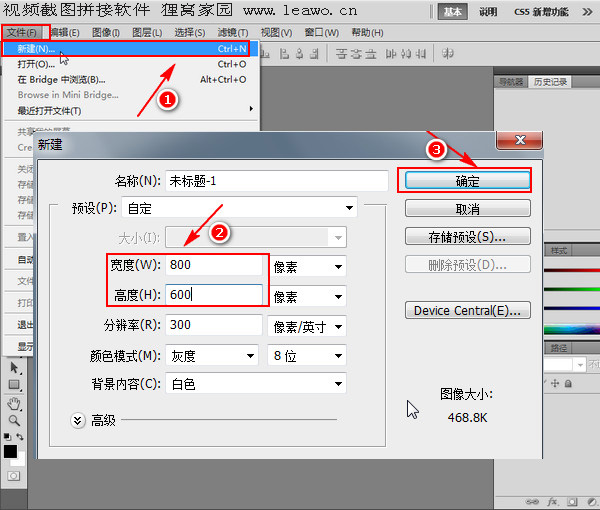
Task: Click the auto-align layers icon
Action: pos(448,54)
